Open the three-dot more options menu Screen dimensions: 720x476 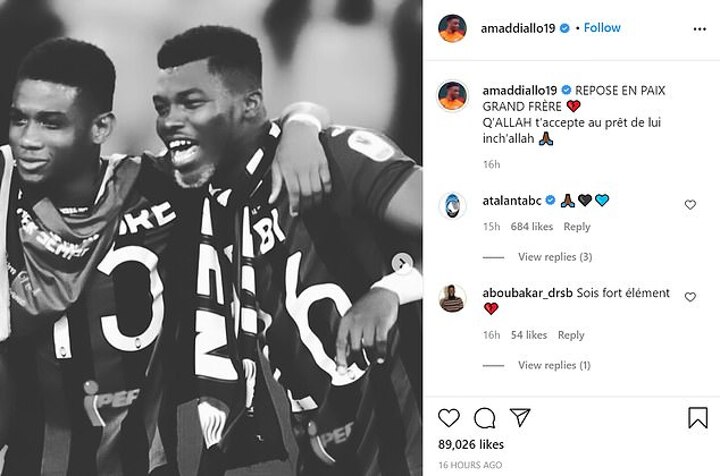coord(699,29)
